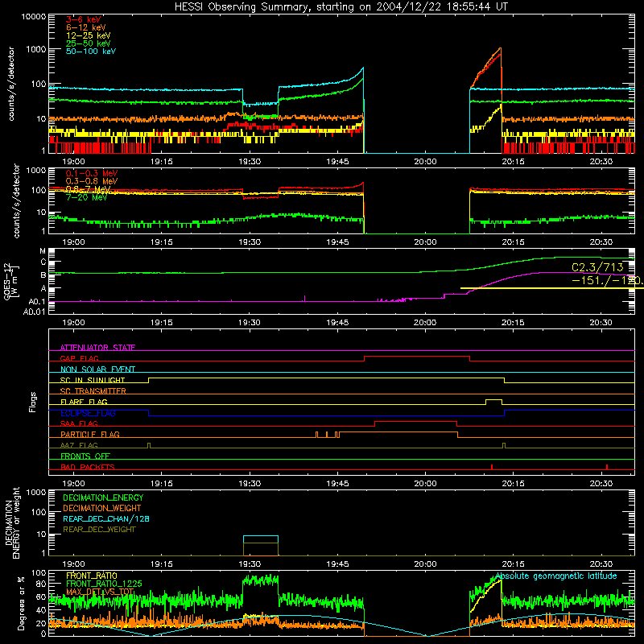Select the SC_TRANSMITTER flag label
This screenshot has height=644, width=644.
tap(93, 391)
